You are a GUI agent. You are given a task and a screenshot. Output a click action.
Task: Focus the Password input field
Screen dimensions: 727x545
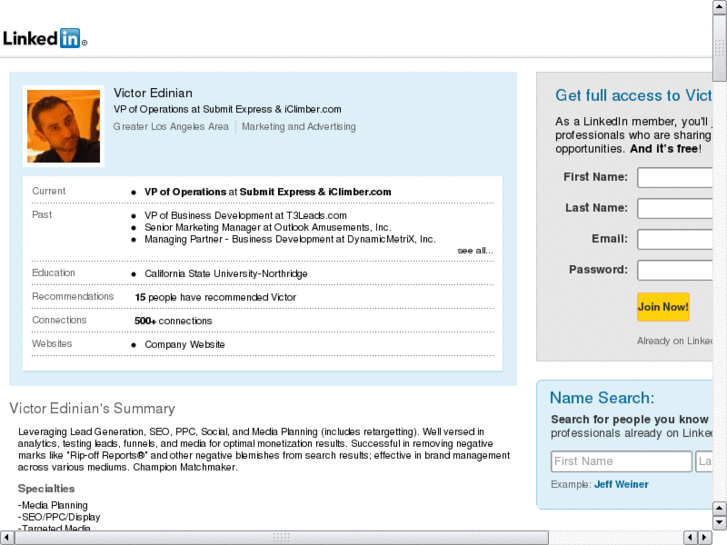[675, 270]
